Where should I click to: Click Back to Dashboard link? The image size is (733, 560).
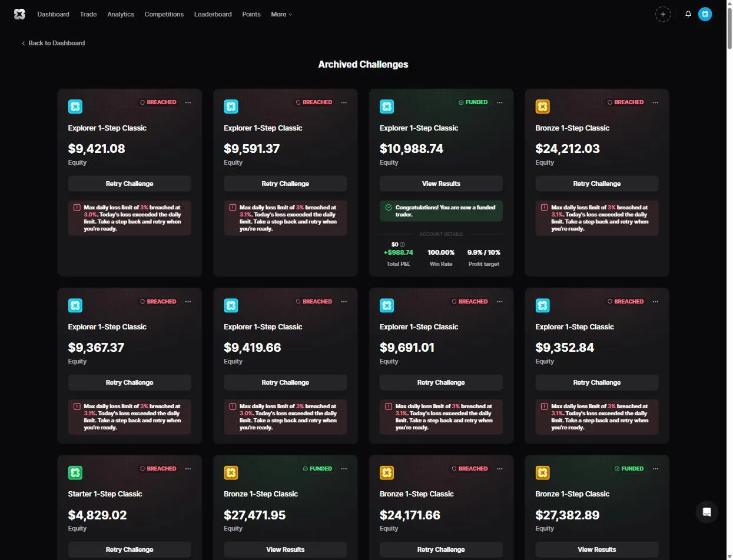tap(53, 43)
